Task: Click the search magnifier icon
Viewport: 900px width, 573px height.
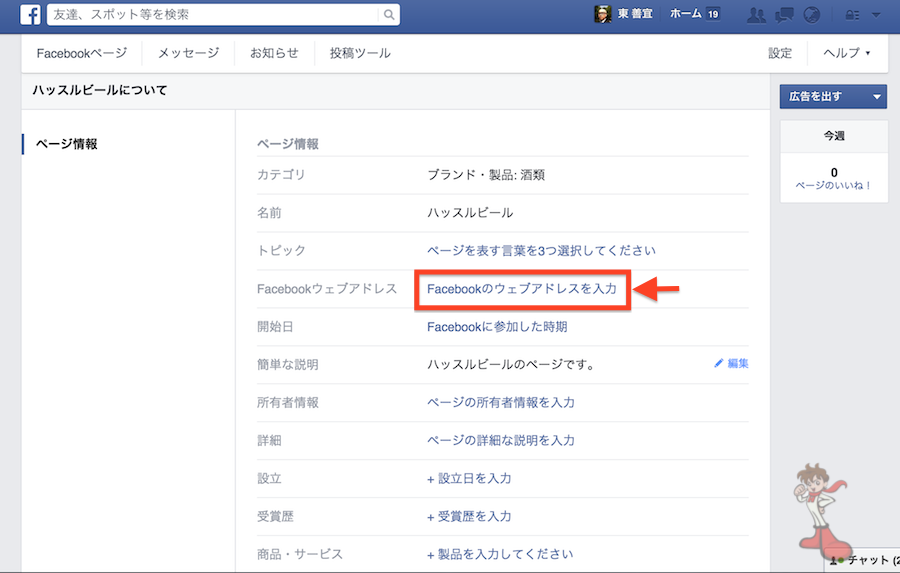Action: 389,15
